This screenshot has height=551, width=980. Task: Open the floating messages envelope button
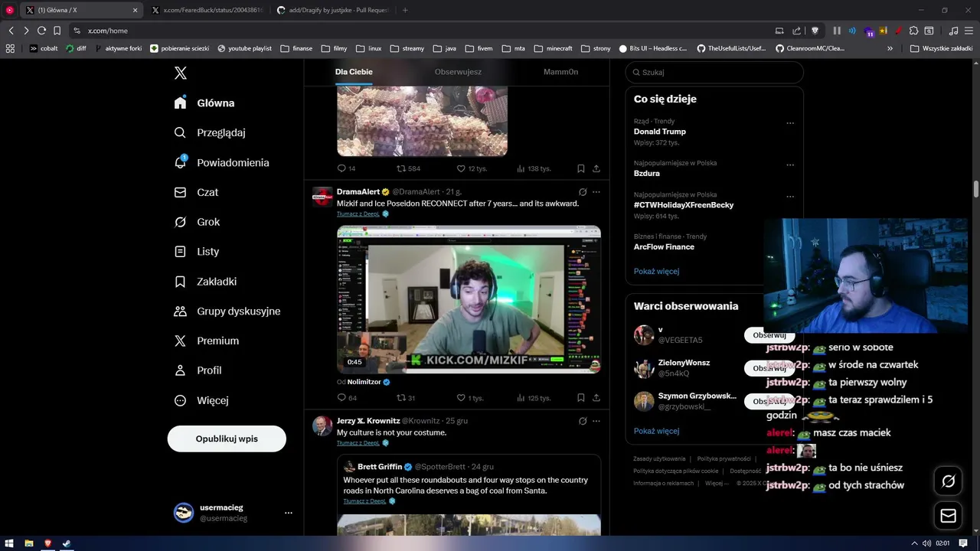[x=948, y=516]
